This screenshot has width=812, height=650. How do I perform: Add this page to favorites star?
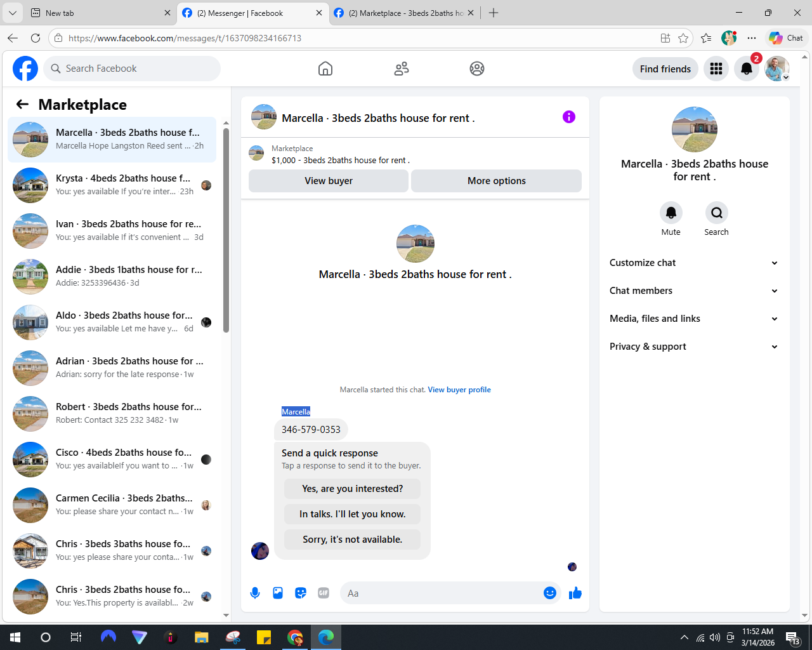(x=683, y=38)
